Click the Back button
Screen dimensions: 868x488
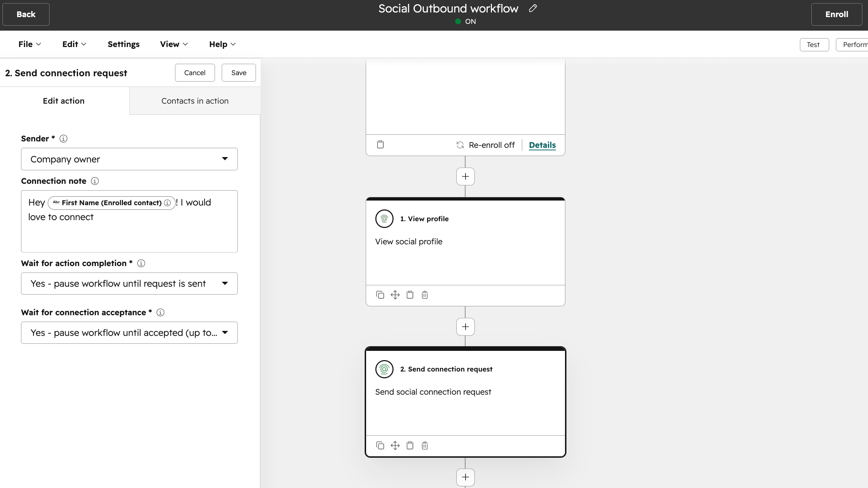coord(26,14)
